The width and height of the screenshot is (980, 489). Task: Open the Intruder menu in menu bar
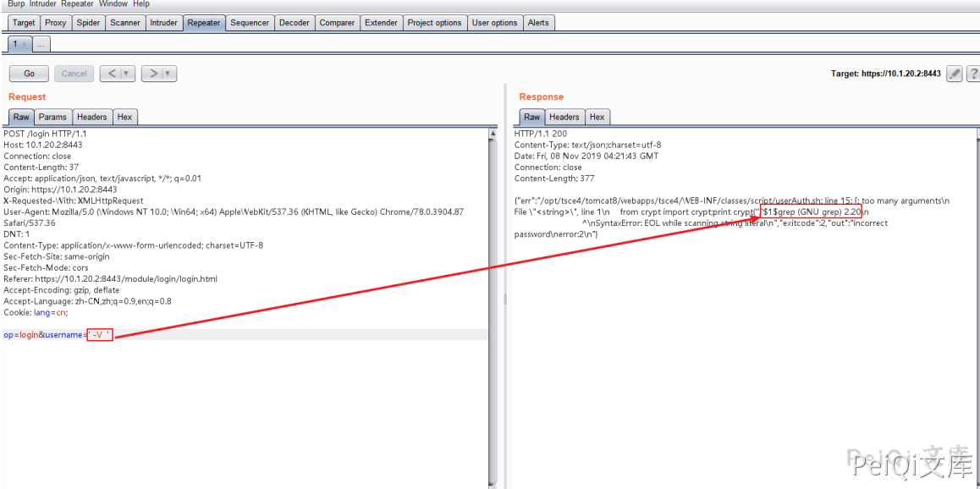click(x=43, y=4)
